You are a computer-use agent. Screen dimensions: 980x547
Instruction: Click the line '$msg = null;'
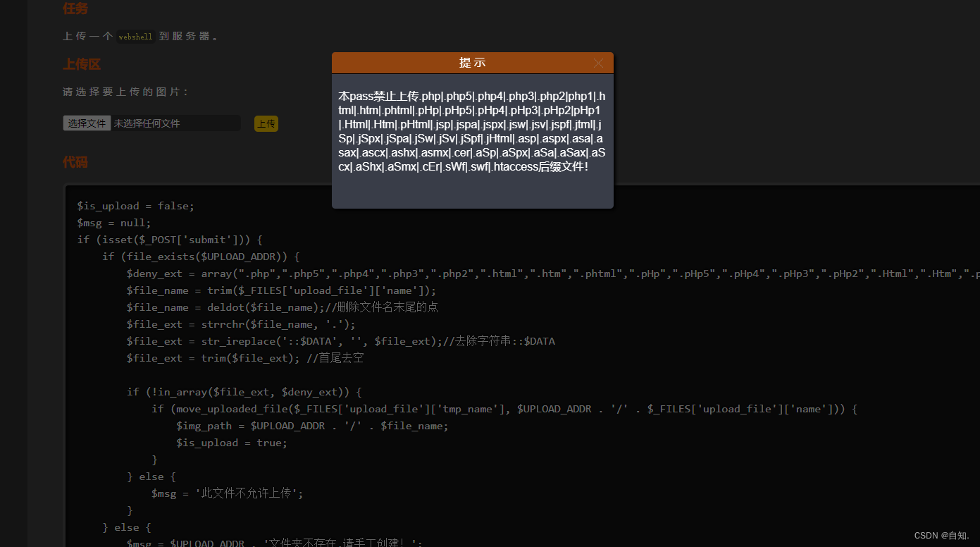click(114, 223)
